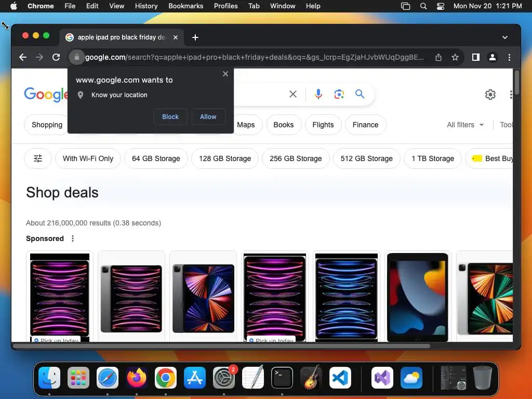Open Weather app from the Dock
532x399 pixels.
coord(411,378)
